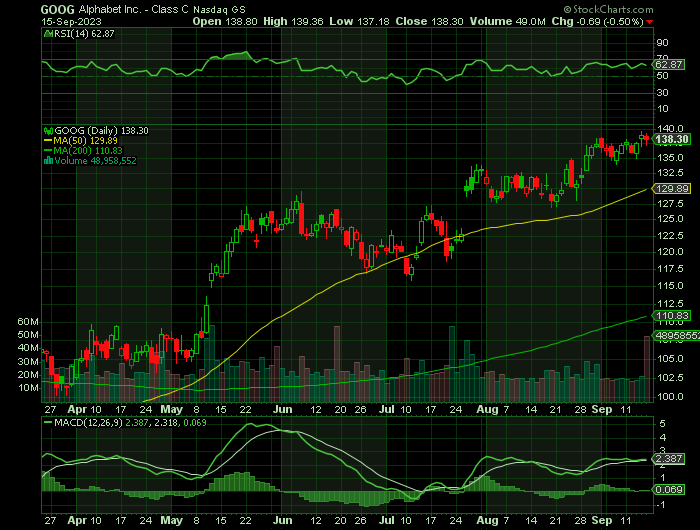The width and height of the screenshot is (700, 530).
Task: Click 125.0 on the price axis
Action: tap(670, 219)
